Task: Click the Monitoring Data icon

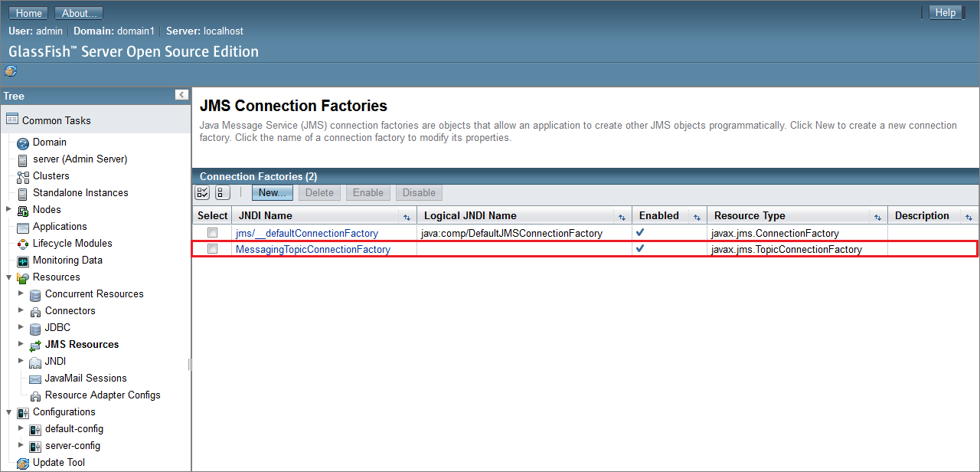Action: (23, 261)
